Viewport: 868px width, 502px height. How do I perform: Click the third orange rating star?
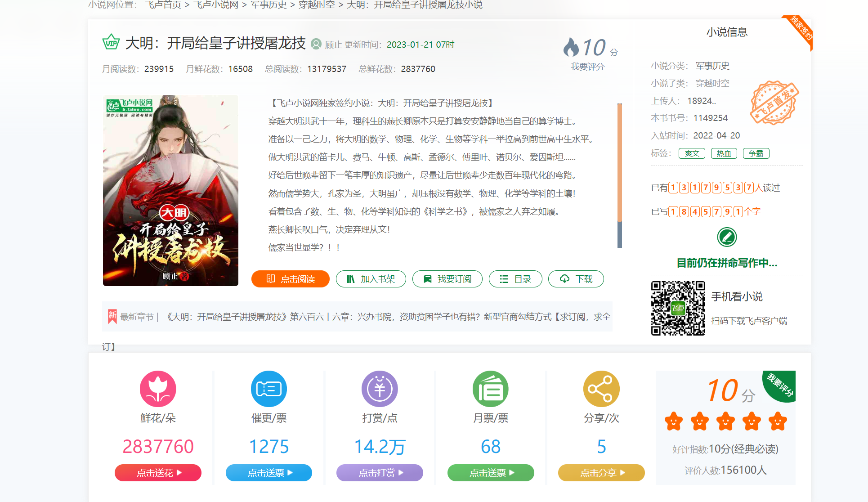[x=725, y=421]
